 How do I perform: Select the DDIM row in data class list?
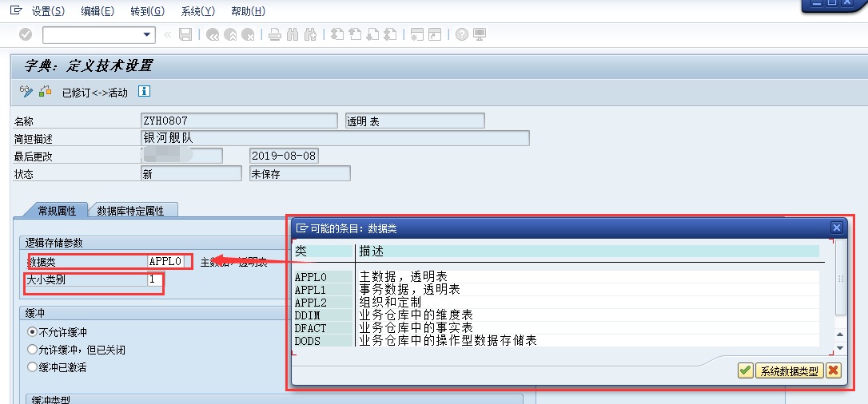tap(555, 315)
